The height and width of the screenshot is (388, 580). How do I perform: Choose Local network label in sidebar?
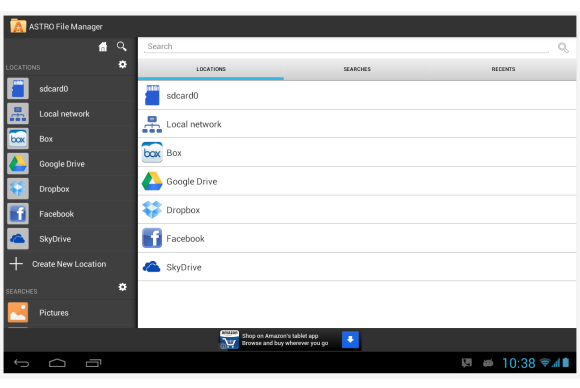[x=64, y=114]
